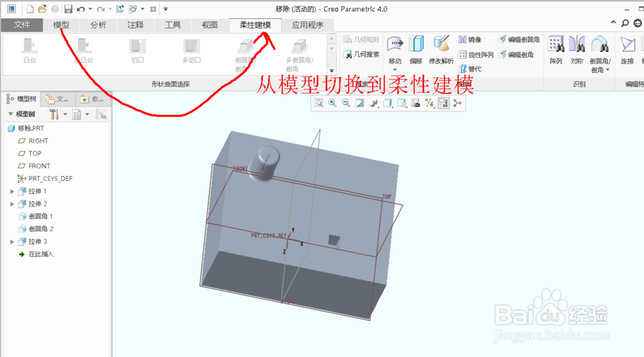Click the Refit view icon
The image size is (644, 357).
319,103
